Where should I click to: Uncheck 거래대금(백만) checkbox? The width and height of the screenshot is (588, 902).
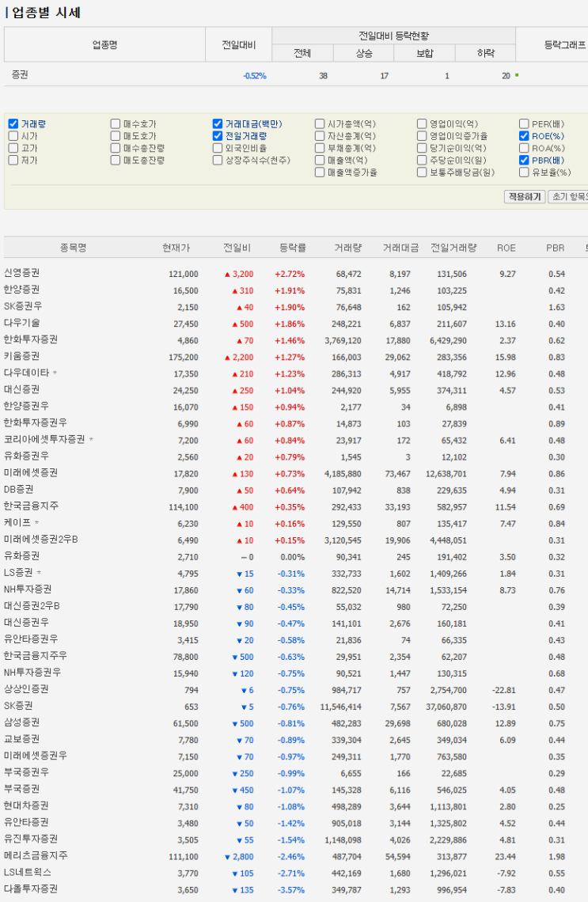pyautogui.click(x=218, y=123)
